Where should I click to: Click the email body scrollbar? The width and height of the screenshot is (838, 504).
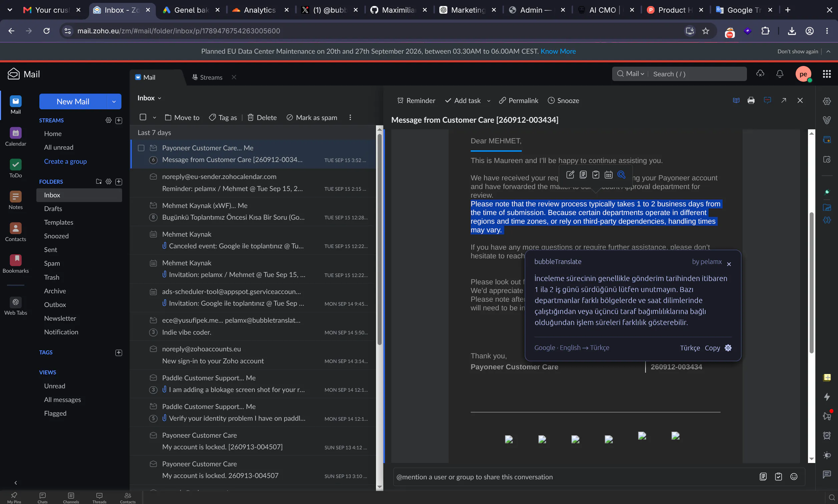pyautogui.click(x=812, y=283)
